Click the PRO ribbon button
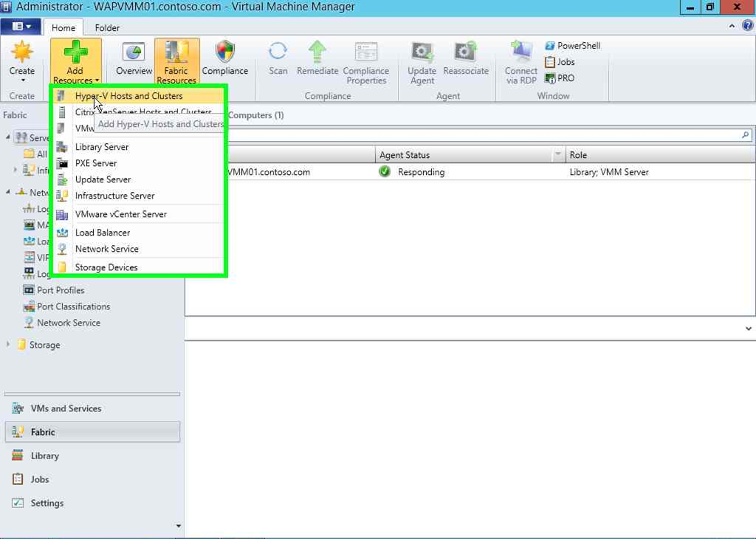The height and width of the screenshot is (539, 756). 560,78
